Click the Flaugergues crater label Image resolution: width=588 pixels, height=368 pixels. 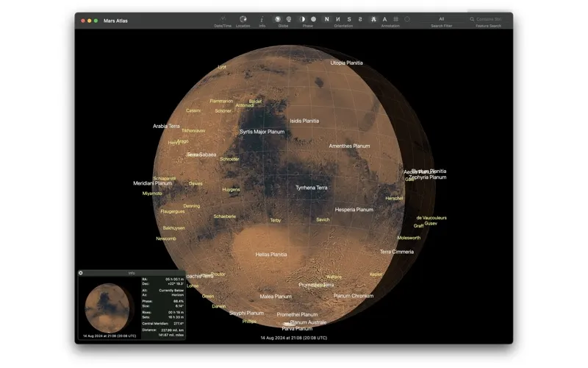pos(173,211)
